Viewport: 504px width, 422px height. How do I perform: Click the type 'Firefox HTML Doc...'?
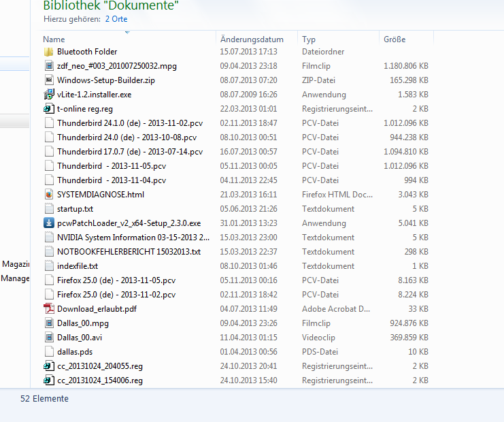(x=337, y=195)
